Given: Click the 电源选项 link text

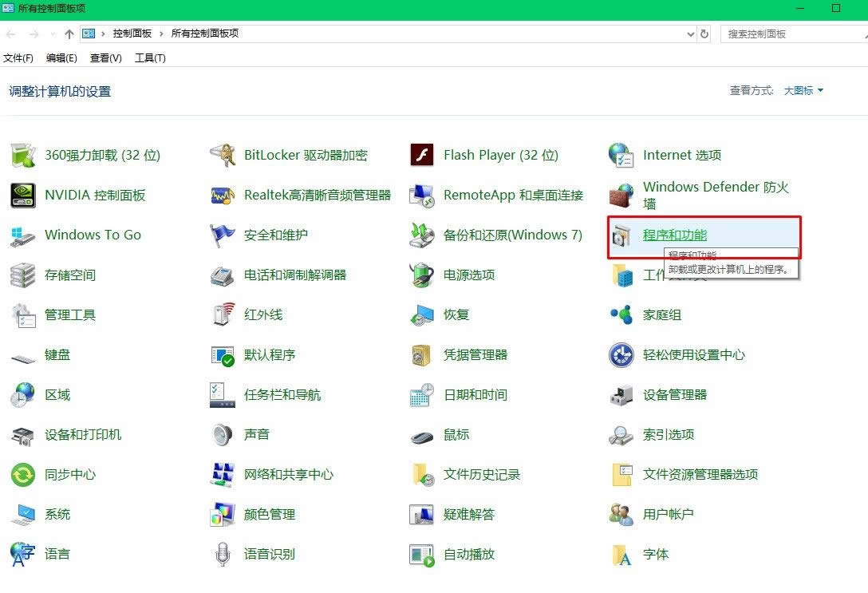Looking at the screenshot, I should (469, 275).
